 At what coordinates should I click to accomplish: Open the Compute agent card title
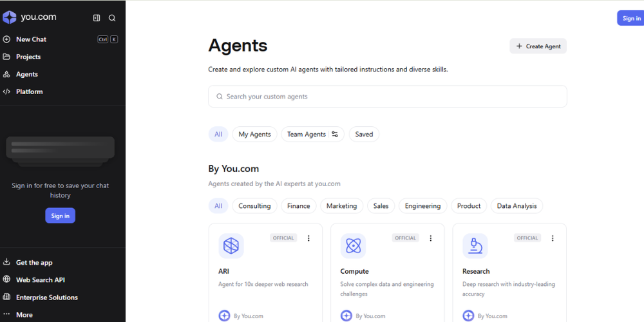pos(354,272)
